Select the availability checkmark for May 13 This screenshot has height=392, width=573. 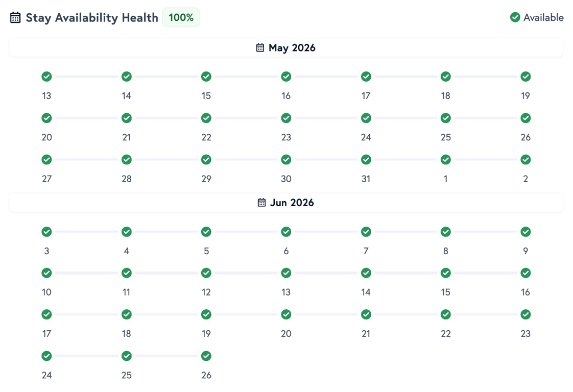pos(46,77)
